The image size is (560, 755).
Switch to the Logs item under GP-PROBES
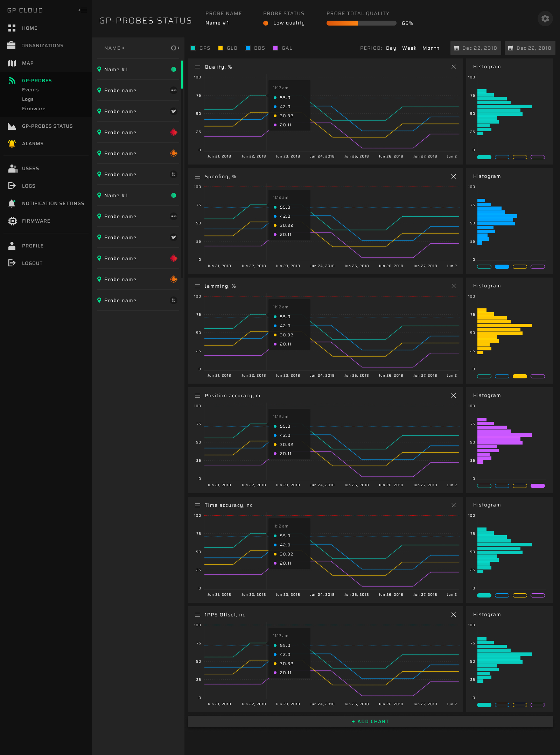click(27, 99)
